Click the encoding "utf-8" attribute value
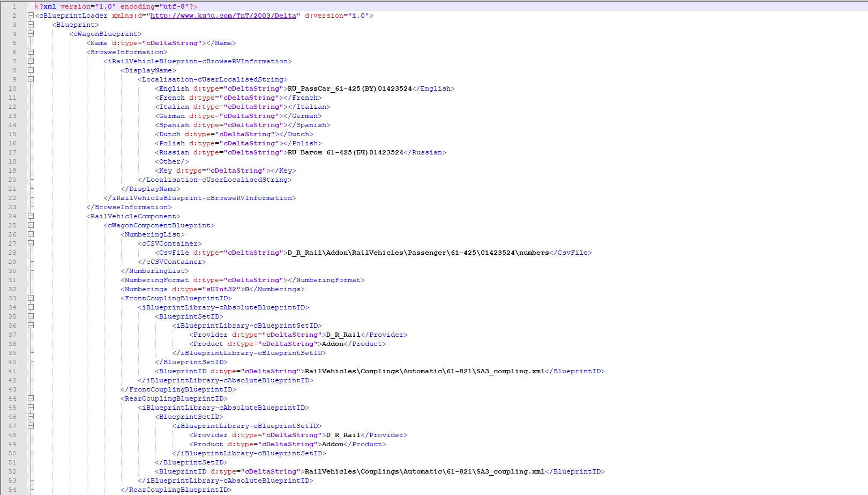Image resolution: width=868 pixels, height=495 pixels. pos(174,6)
